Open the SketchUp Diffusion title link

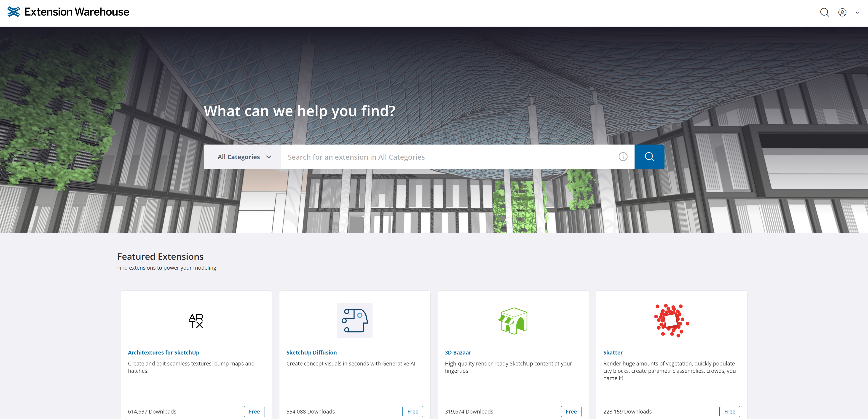(x=311, y=352)
